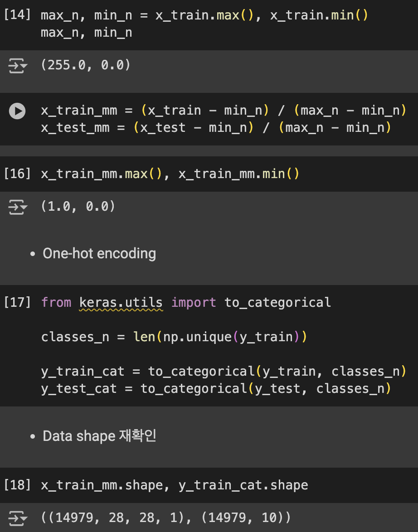Place cursor on 'classes_n = len(np.unique(y_train))' line

click(174, 337)
